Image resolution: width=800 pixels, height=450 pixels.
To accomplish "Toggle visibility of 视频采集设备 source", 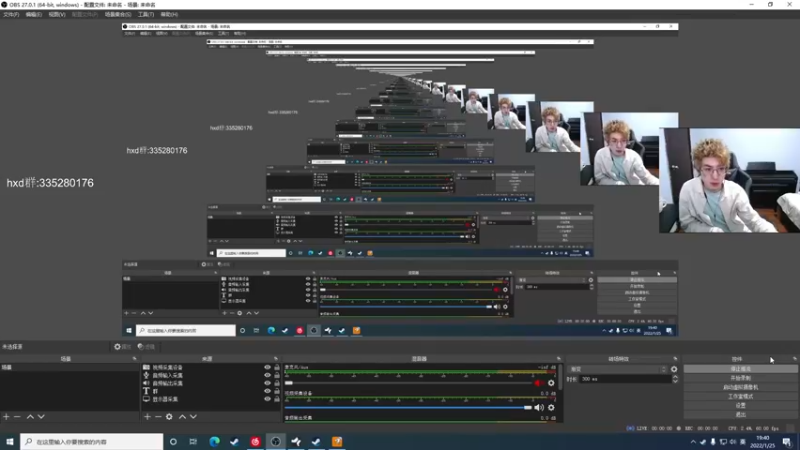I will click(x=267, y=367).
